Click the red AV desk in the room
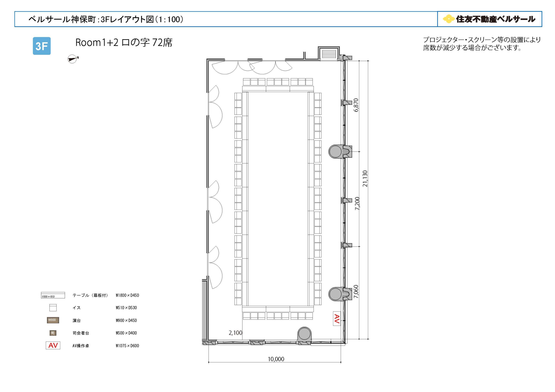The width and height of the screenshot is (555, 392). (337, 318)
